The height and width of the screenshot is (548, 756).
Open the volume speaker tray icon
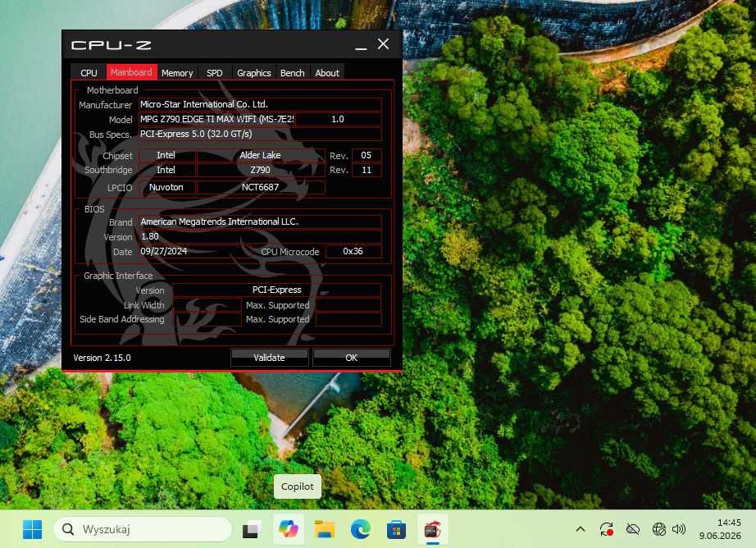679,529
